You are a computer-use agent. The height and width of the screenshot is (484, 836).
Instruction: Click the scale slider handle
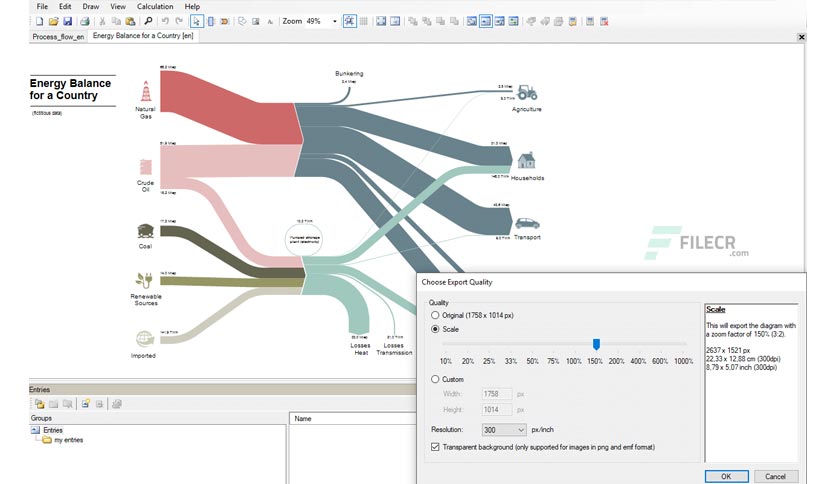pyautogui.click(x=596, y=344)
